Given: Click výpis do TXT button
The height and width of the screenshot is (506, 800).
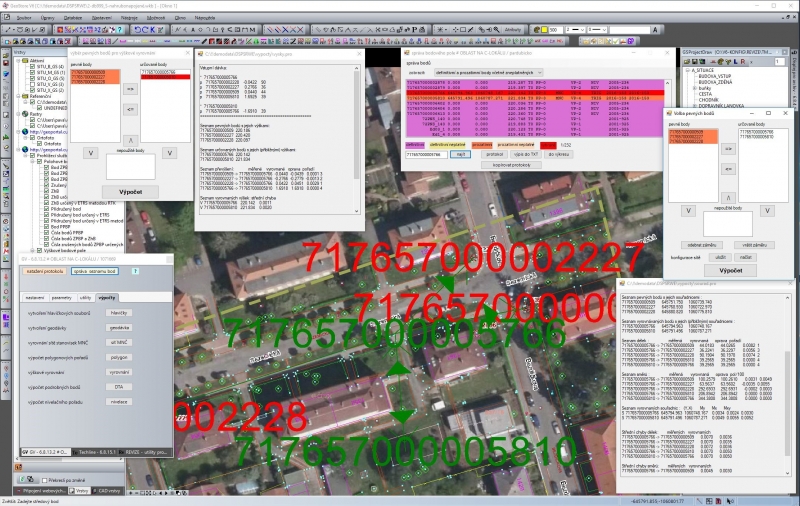Looking at the screenshot, I should point(526,154).
